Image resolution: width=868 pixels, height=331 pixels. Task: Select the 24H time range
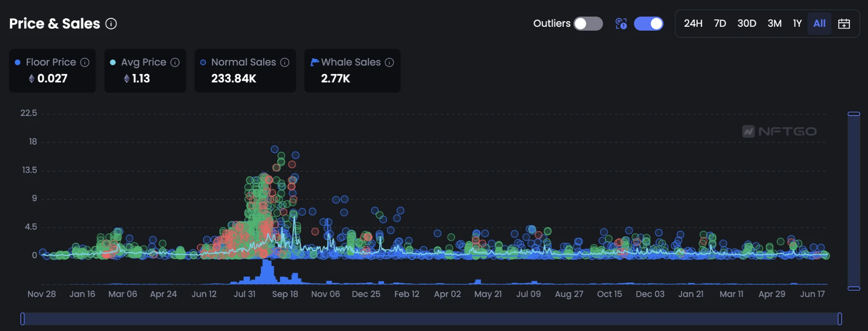coord(693,24)
